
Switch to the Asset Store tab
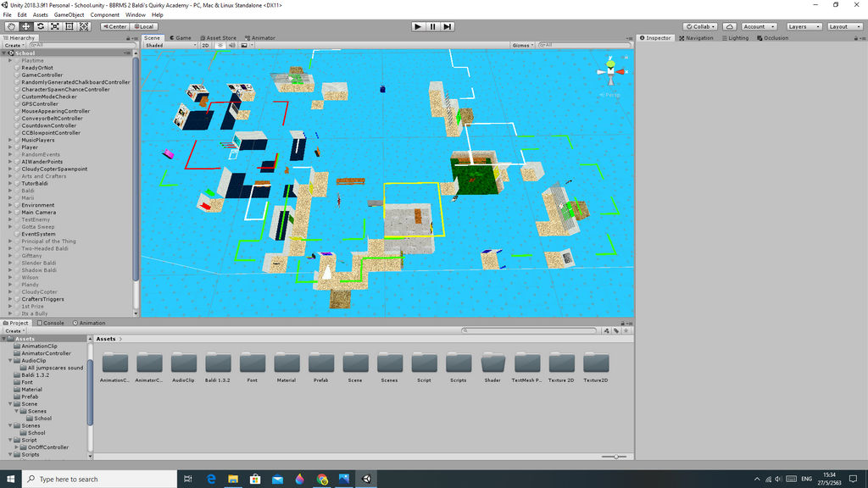click(218, 38)
